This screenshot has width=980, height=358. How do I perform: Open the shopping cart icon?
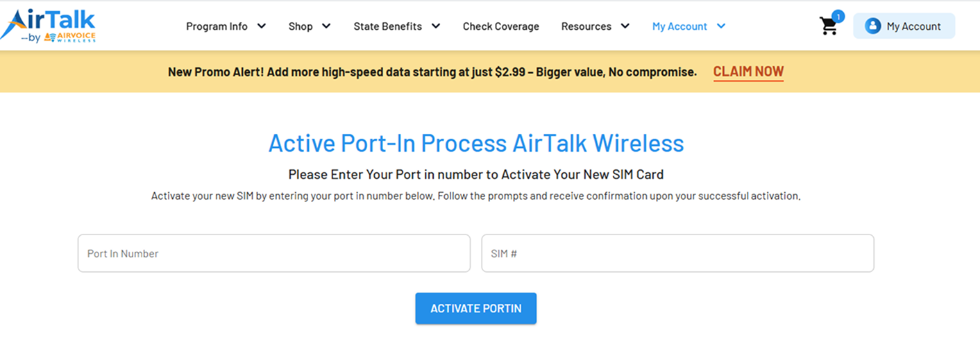tap(828, 27)
